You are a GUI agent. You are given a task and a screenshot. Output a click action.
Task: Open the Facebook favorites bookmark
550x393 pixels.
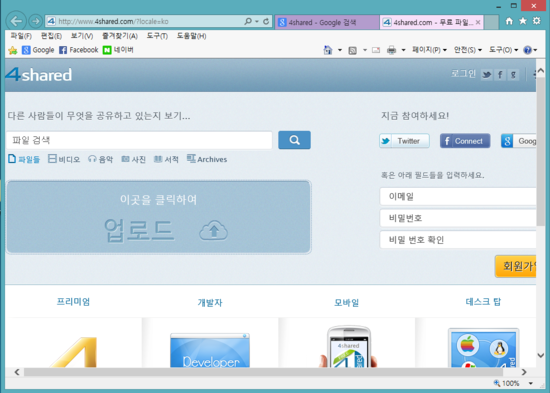79,50
